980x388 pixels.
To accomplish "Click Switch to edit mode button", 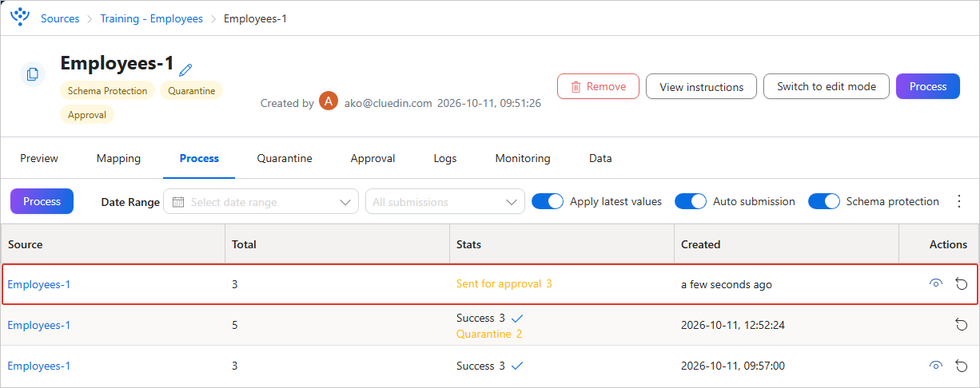I will coord(827,86).
